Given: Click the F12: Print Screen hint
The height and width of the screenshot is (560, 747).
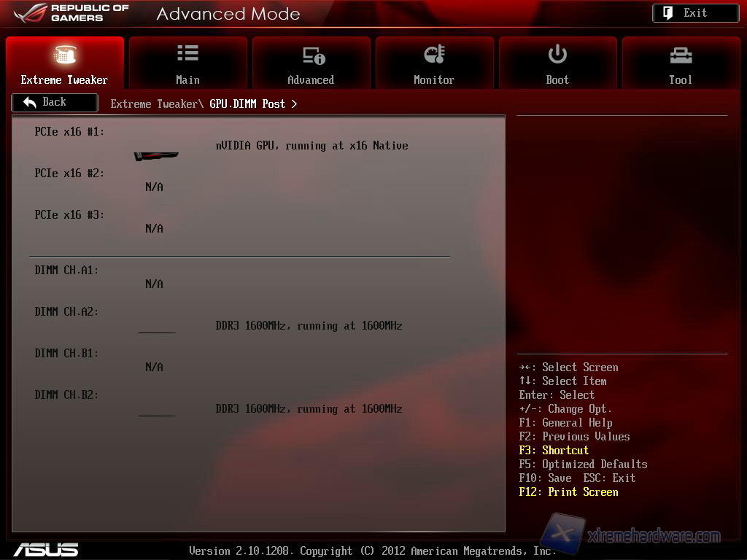Looking at the screenshot, I should 568,492.
